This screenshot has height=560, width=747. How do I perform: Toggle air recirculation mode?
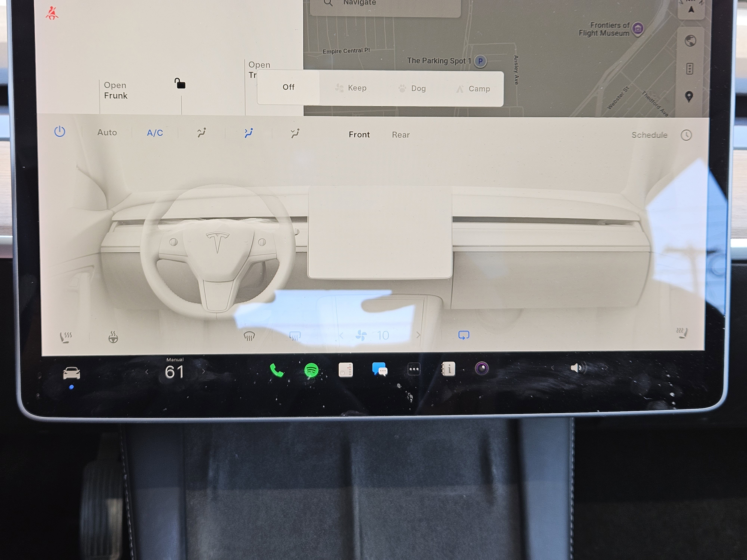[464, 335]
